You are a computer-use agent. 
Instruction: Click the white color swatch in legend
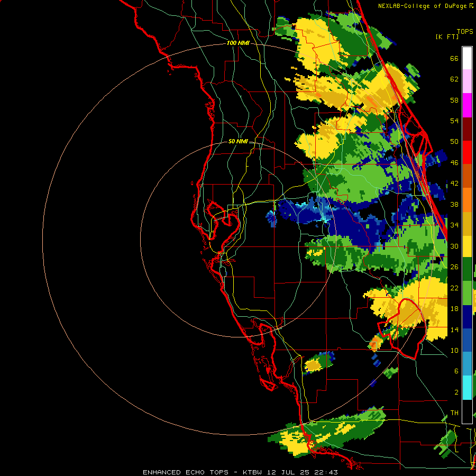point(467,58)
